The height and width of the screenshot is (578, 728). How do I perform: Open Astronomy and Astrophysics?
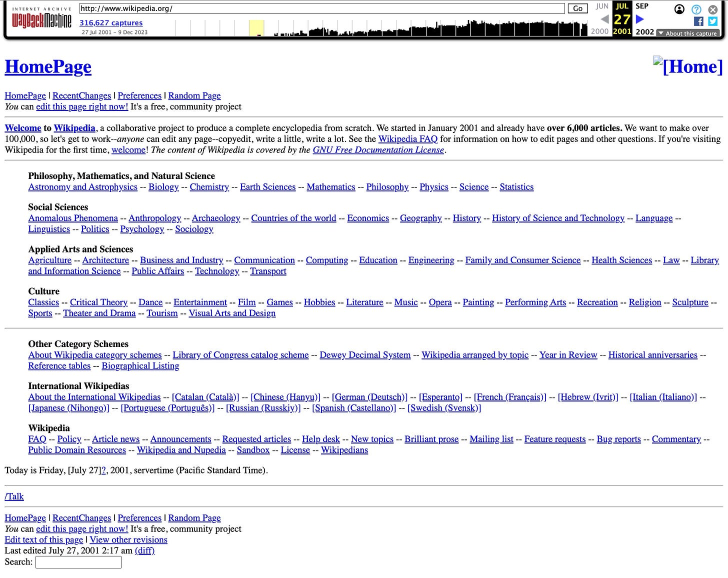click(x=83, y=187)
